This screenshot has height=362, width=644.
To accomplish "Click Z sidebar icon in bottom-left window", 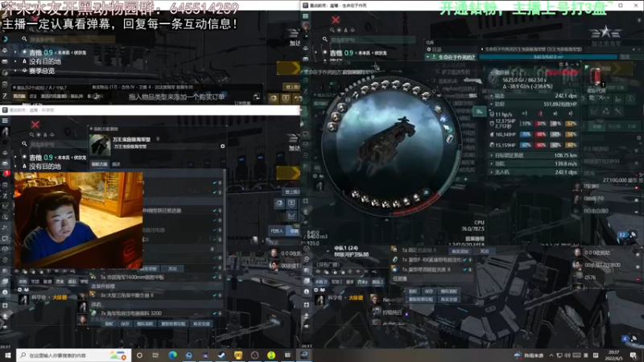I will click(5, 195).
